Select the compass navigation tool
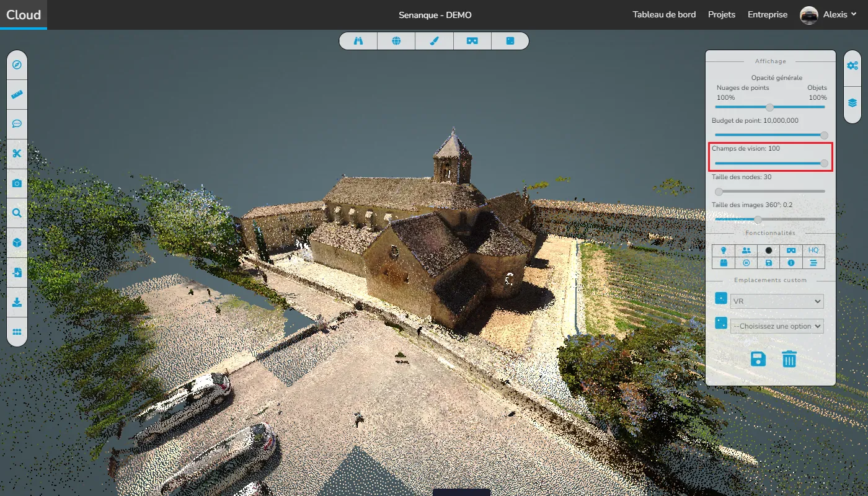 (x=17, y=64)
